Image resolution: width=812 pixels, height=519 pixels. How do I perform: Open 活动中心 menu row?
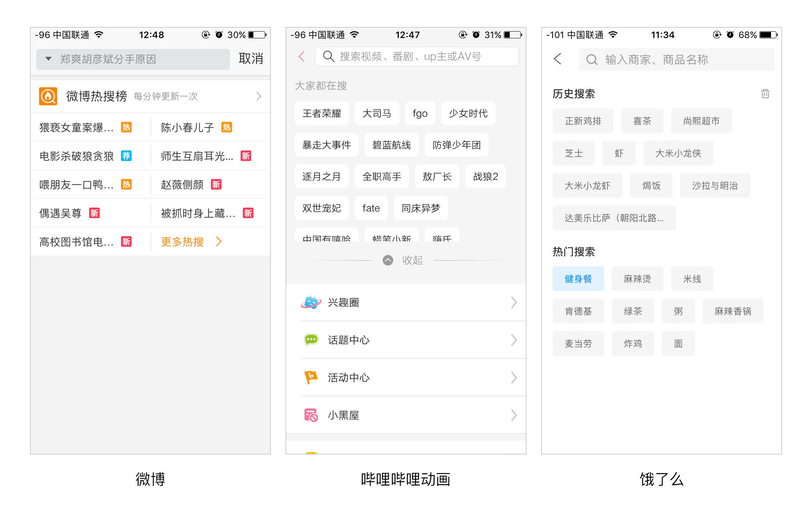click(x=406, y=377)
